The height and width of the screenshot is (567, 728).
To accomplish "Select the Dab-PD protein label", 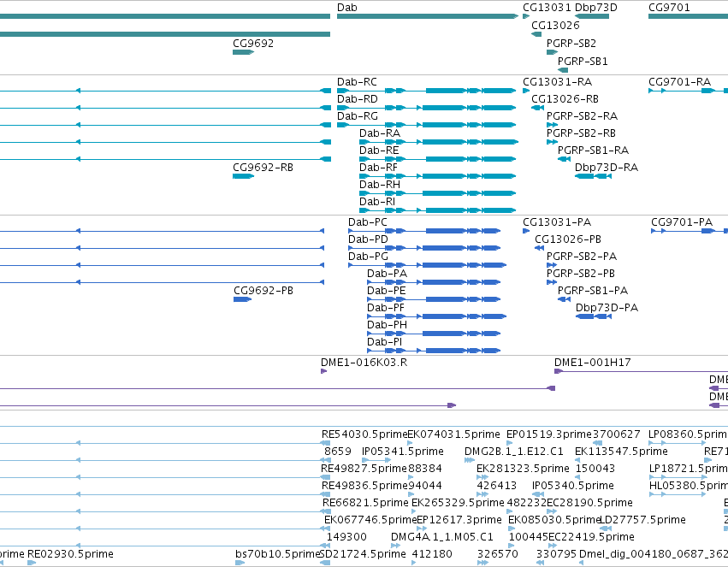I will (x=368, y=239).
